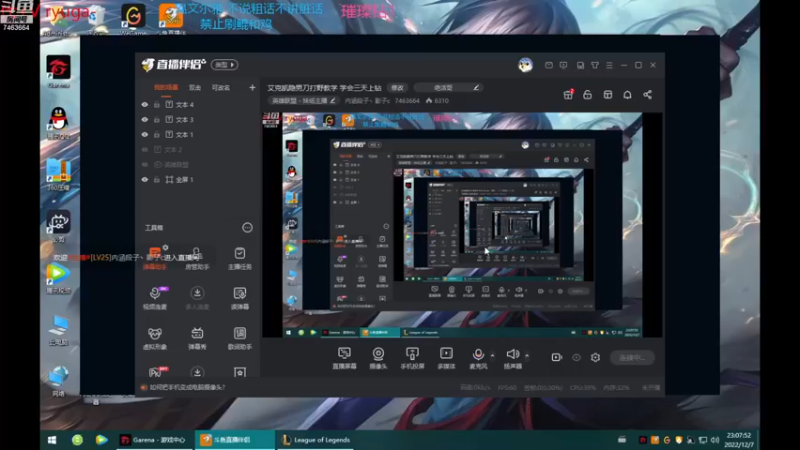Open the PK tool icon

[155, 372]
